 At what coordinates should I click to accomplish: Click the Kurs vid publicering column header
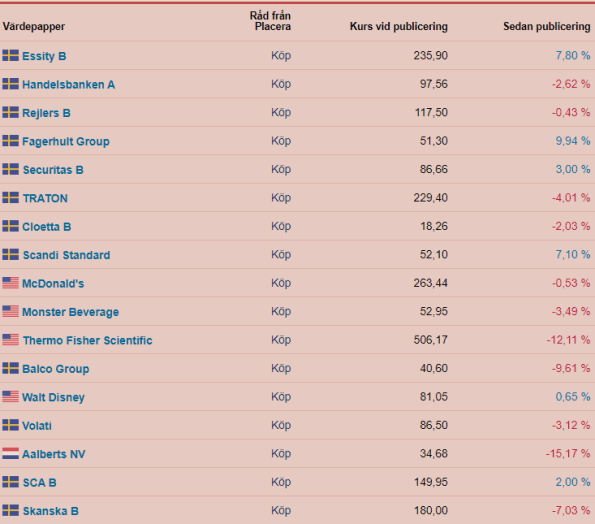tap(399, 27)
